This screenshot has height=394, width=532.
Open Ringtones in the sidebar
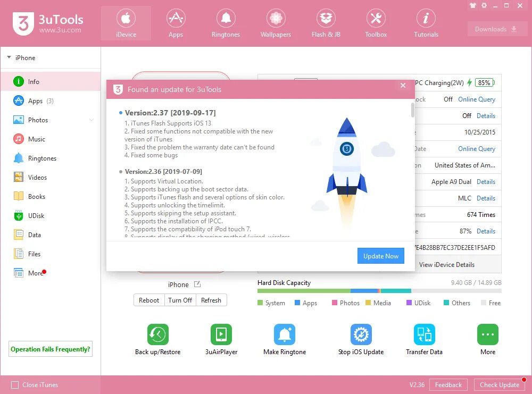click(51, 158)
